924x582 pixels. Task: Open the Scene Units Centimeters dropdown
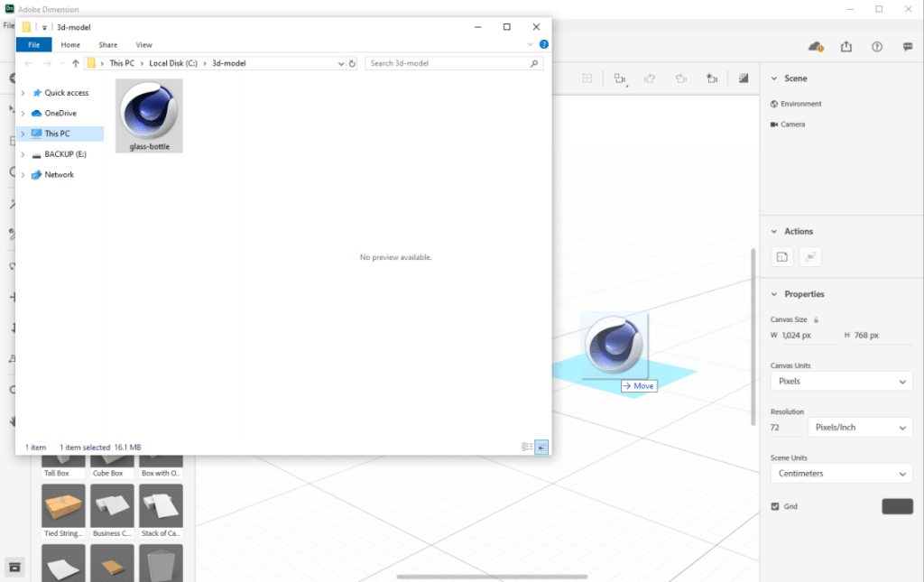point(841,474)
